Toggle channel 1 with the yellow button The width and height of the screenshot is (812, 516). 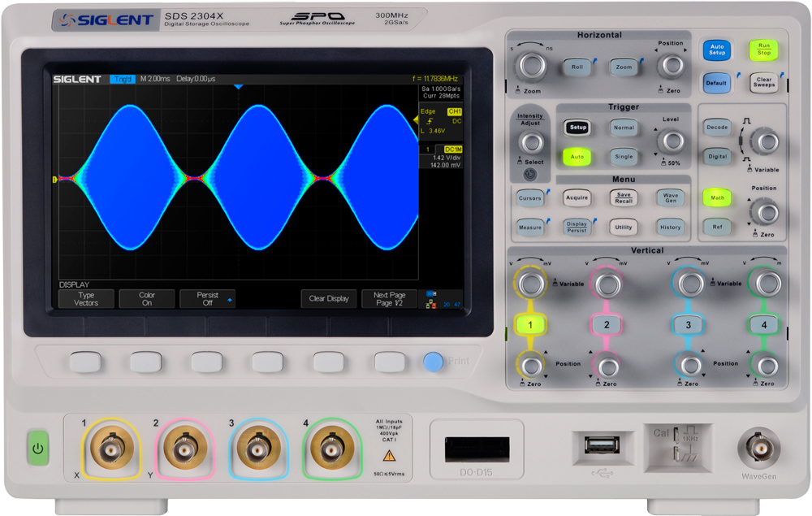pos(530,325)
